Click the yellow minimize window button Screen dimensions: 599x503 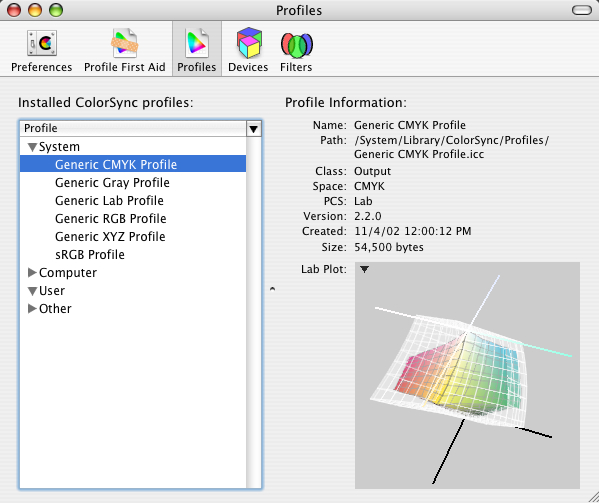(35, 10)
